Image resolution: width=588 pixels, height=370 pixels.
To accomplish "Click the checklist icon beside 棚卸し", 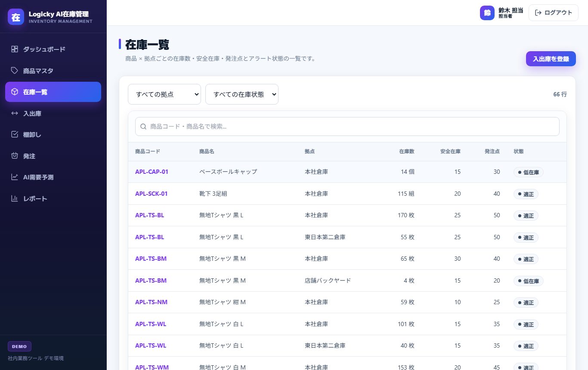I will pyautogui.click(x=15, y=135).
